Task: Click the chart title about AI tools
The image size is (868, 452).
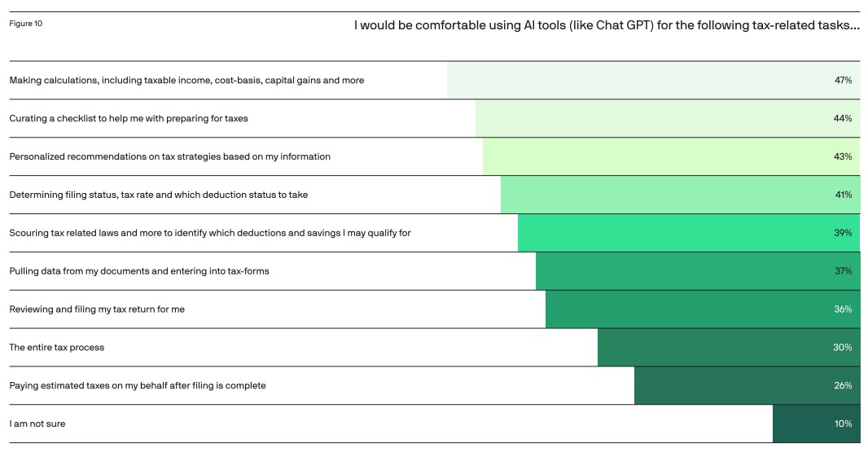Action: click(607, 25)
